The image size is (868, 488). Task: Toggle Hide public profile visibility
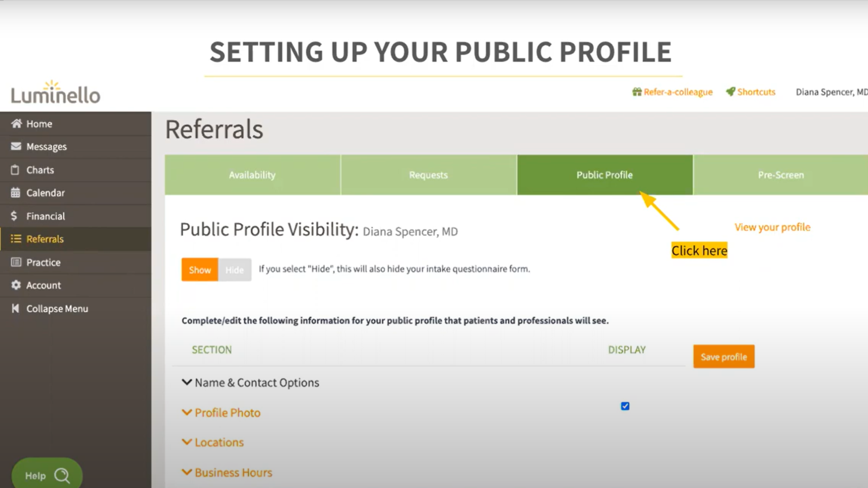click(233, 269)
